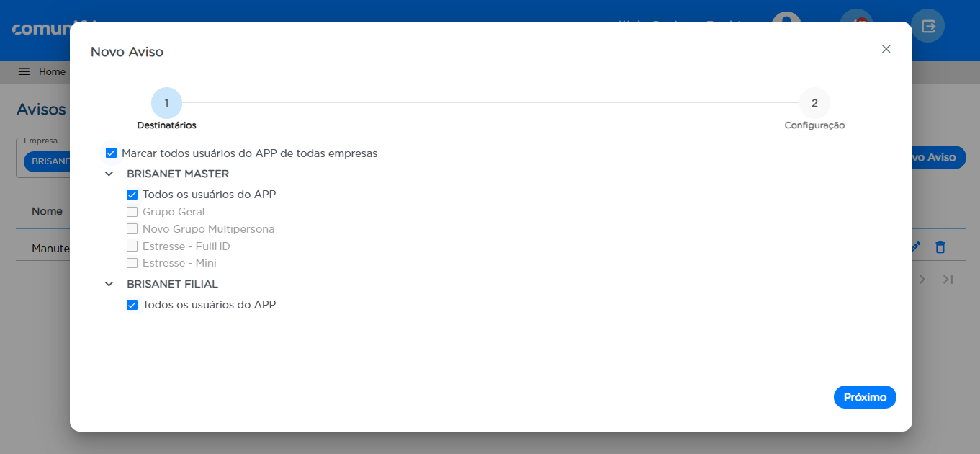Open the hamburger menu icon

24,71
